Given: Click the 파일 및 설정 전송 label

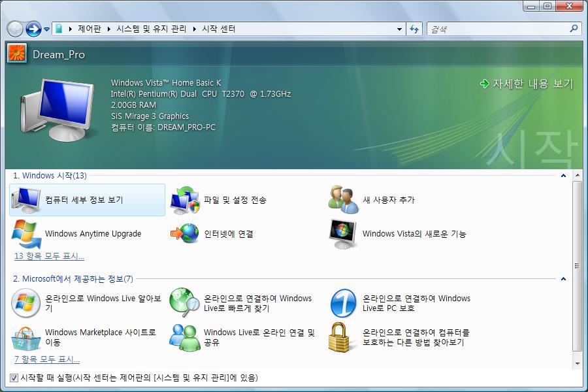Looking at the screenshot, I should point(235,200).
